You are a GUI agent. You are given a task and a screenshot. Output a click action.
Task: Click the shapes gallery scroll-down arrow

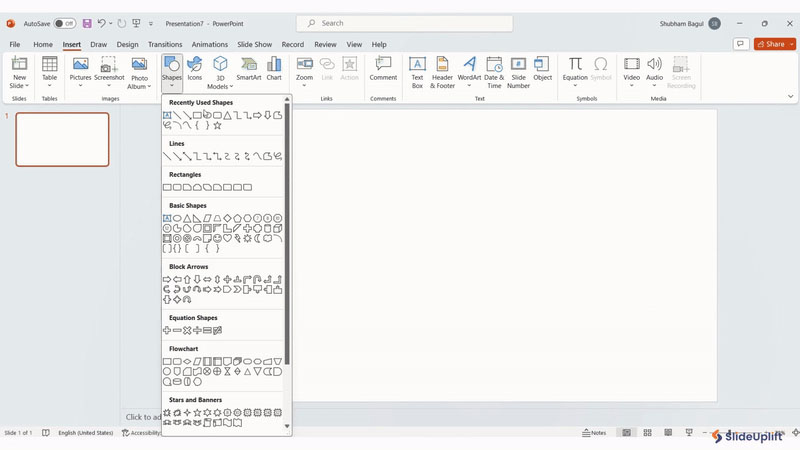287,426
